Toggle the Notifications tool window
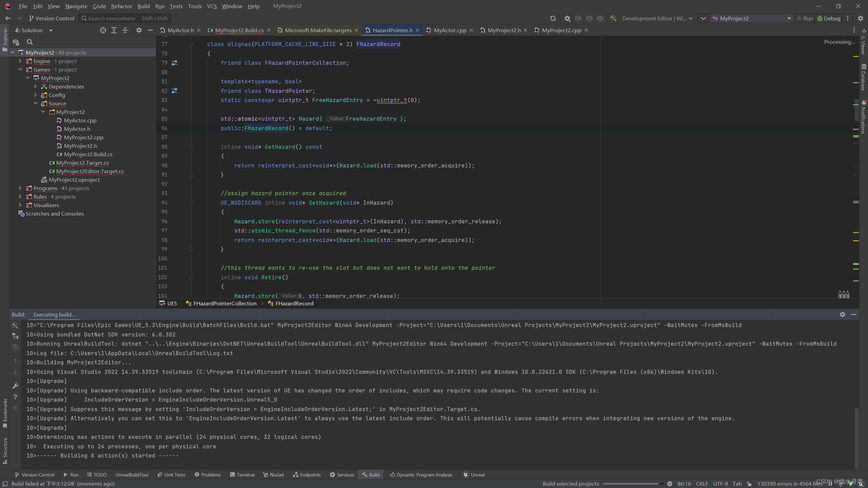Image resolution: width=868 pixels, height=488 pixels. click(x=863, y=117)
